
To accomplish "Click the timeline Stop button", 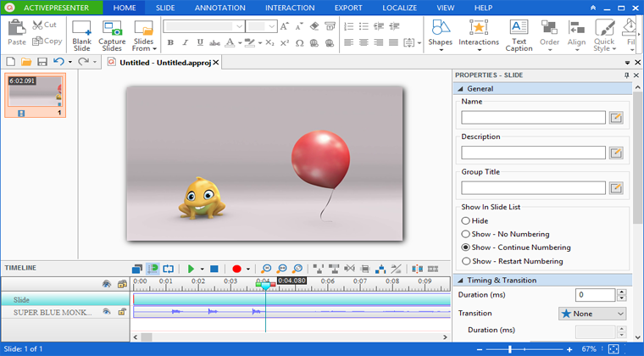I will tap(214, 269).
